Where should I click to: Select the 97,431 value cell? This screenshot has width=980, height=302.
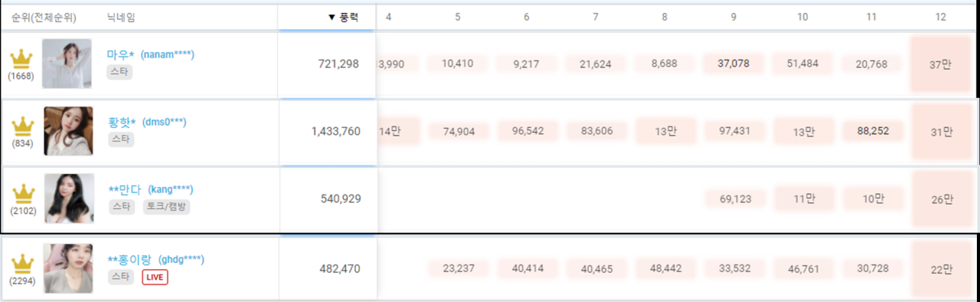point(734,131)
